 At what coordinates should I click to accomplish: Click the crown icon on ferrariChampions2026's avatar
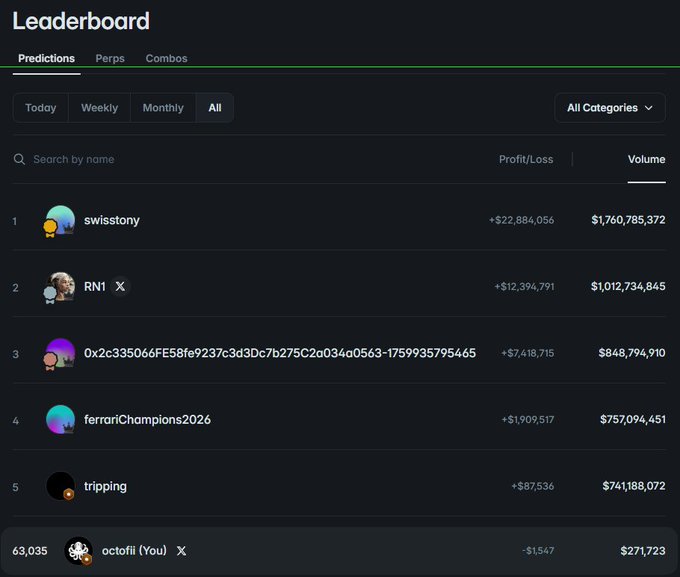[69, 427]
